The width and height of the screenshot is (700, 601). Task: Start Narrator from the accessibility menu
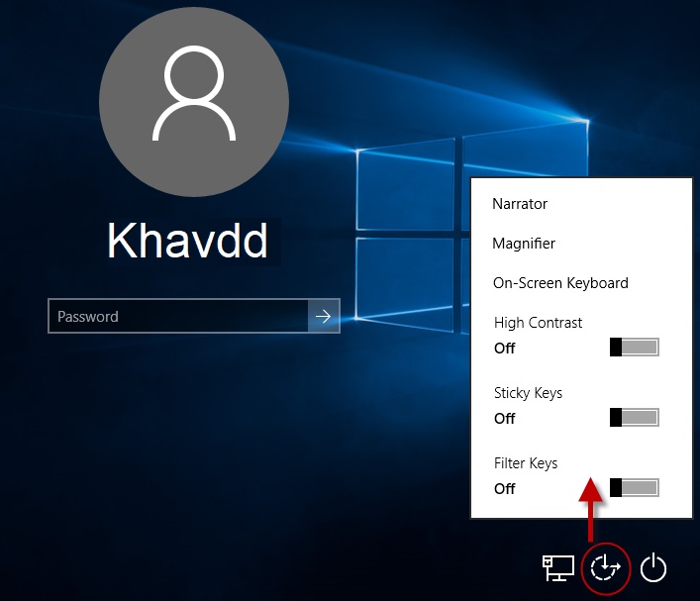520,204
